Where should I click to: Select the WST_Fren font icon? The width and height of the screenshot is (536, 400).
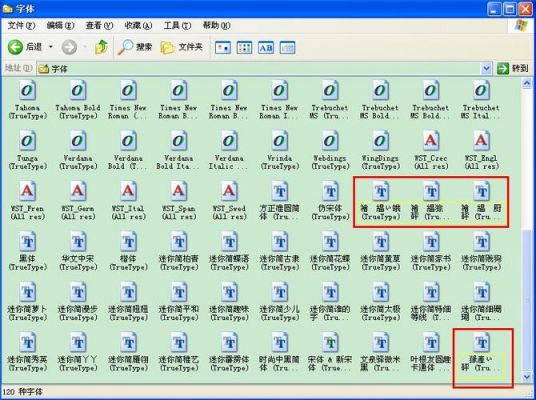[x=28, y=191]
